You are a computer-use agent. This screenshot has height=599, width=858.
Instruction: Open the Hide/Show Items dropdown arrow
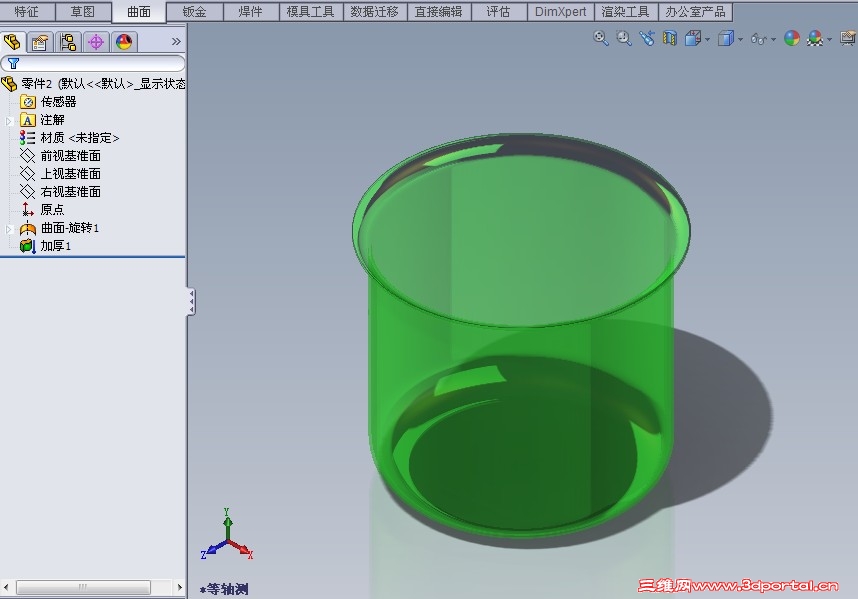click(773, 39)
